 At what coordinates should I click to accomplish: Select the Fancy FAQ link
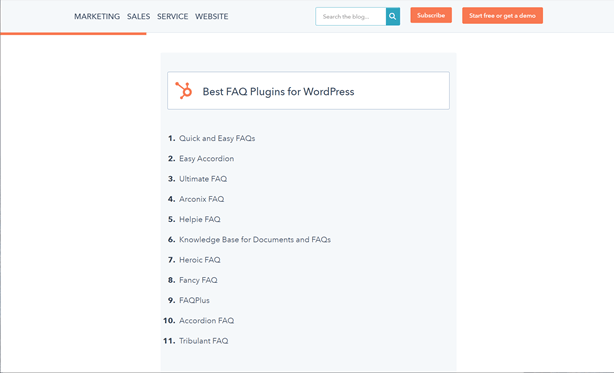(x=198, y=280)
